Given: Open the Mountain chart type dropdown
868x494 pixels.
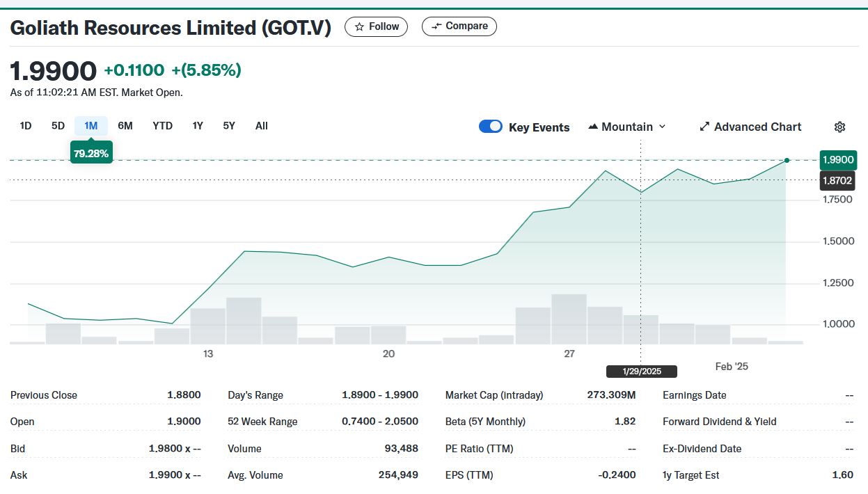Looking at the screenshot, I should click(627, 127).
